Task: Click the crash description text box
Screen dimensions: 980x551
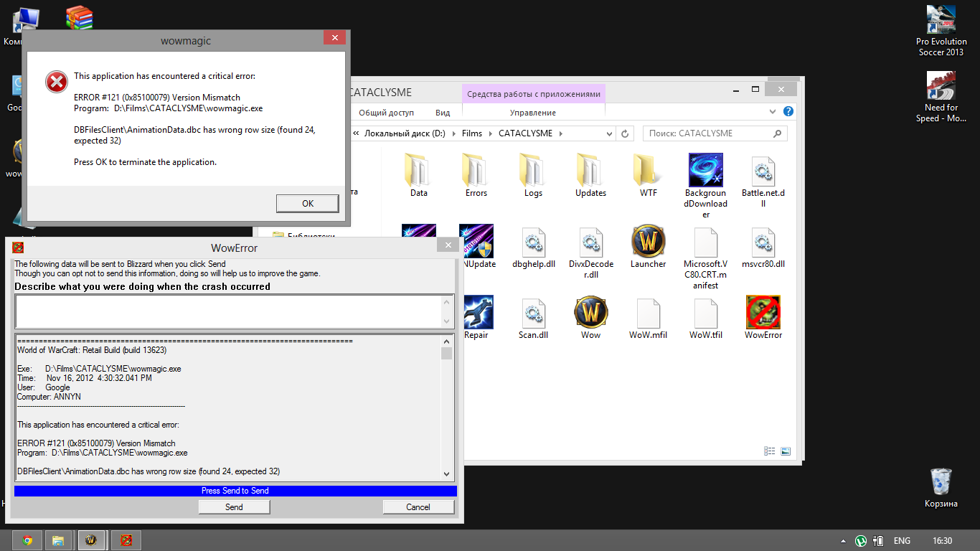Action: click(228, 312)
